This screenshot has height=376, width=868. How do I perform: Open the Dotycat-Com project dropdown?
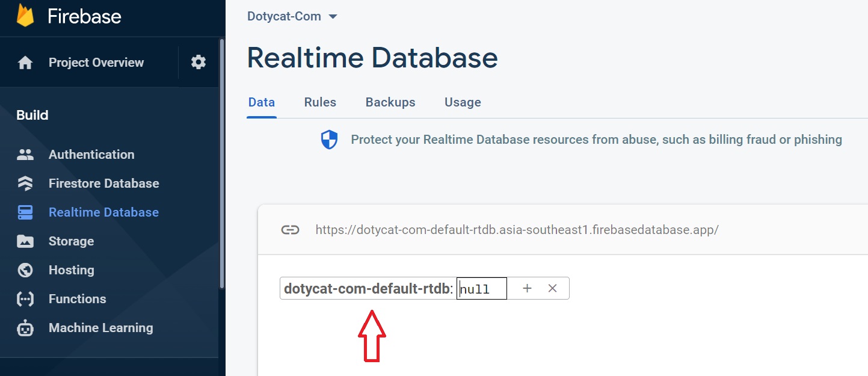pos(292,16)
